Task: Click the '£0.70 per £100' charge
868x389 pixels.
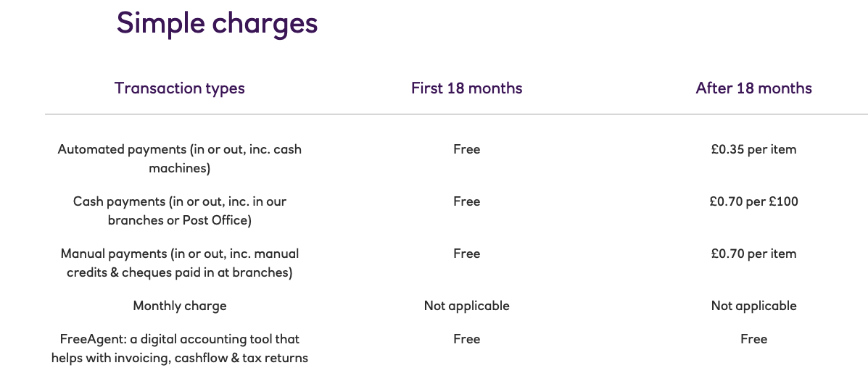Action: pyautogui.click(x=753, y=201)
